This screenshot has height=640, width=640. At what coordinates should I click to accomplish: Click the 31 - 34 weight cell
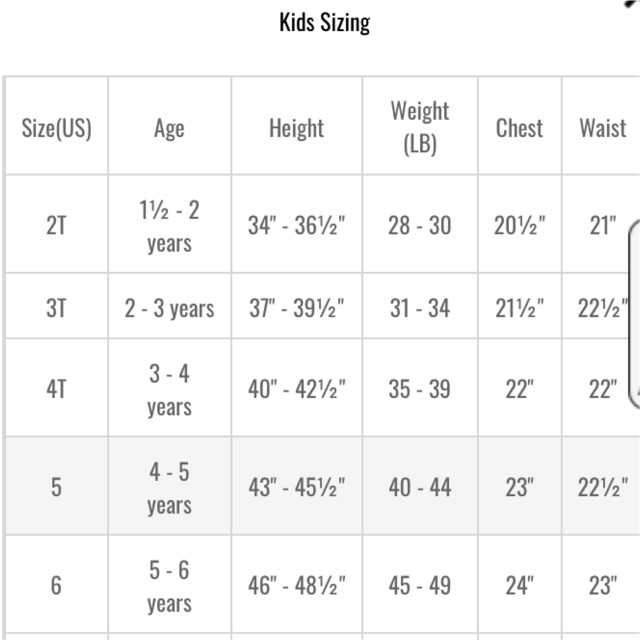click(x=420, y=307)
